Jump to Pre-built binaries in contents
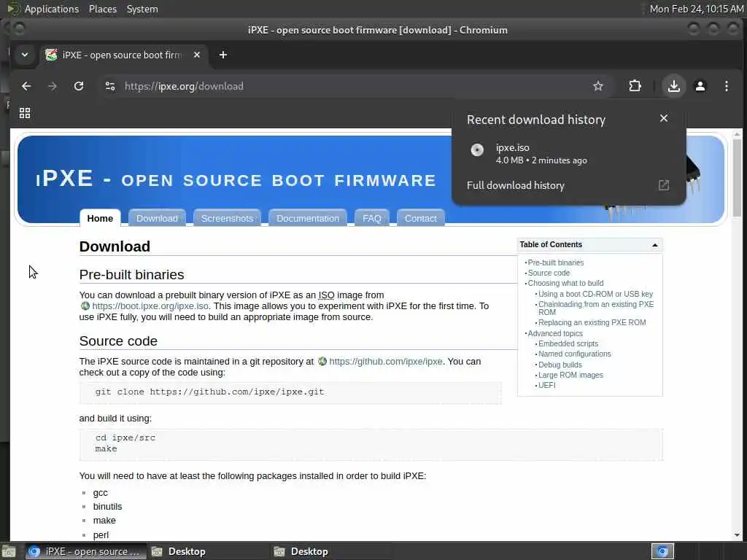The height and width of the screenshot is (560, 747). pos(555,262)
